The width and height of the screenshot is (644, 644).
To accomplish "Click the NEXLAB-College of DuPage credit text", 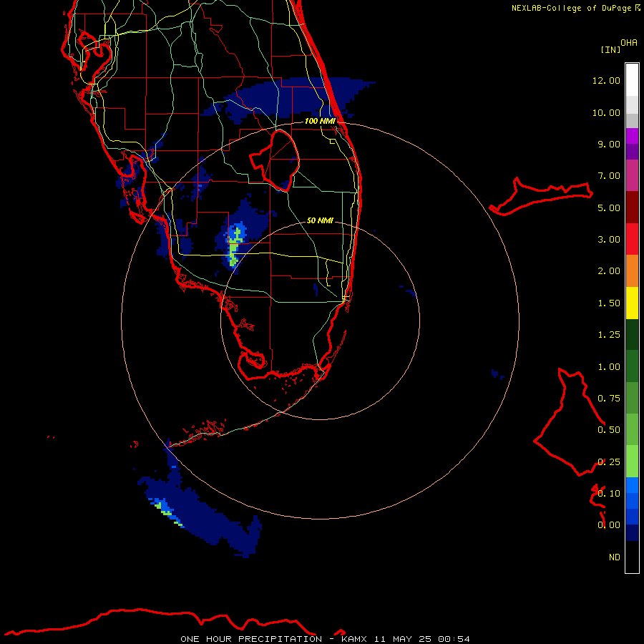I will 571,8.
